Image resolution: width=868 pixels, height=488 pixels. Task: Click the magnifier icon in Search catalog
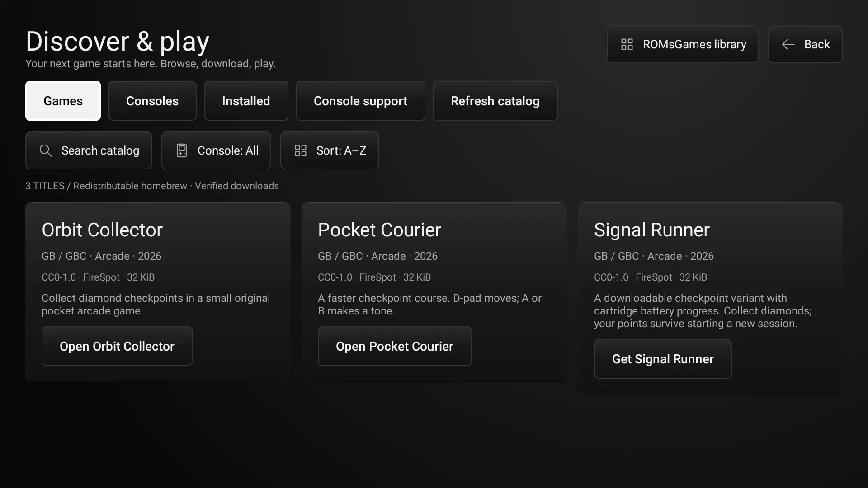point(46,150)
